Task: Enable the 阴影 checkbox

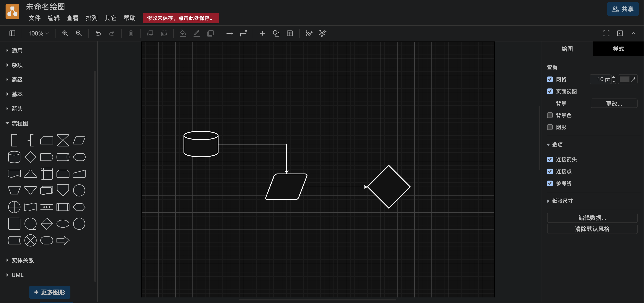Action: coord(550,127)
